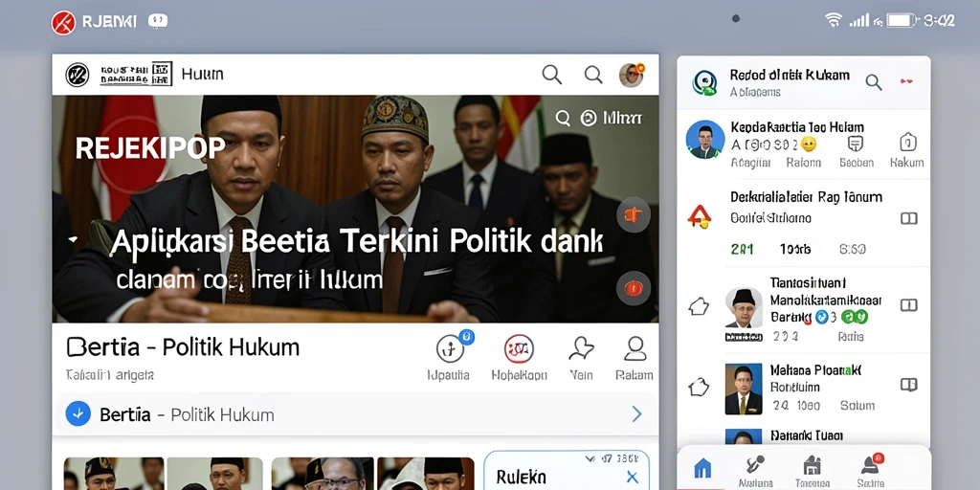This screenshot has width=980, height=490.
Task: Open the Mehana Ploanakl portrait thumbnail
Action: coord(744,389)
